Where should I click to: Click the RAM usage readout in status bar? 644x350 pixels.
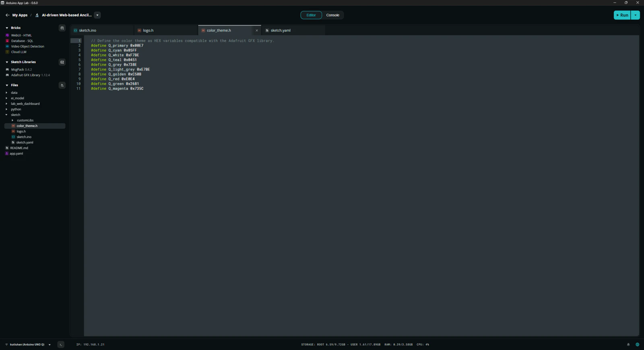coord(398,345)
